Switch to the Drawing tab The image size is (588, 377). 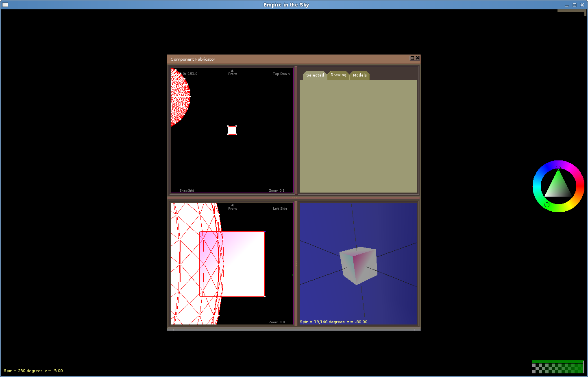[x=338, y=75]
